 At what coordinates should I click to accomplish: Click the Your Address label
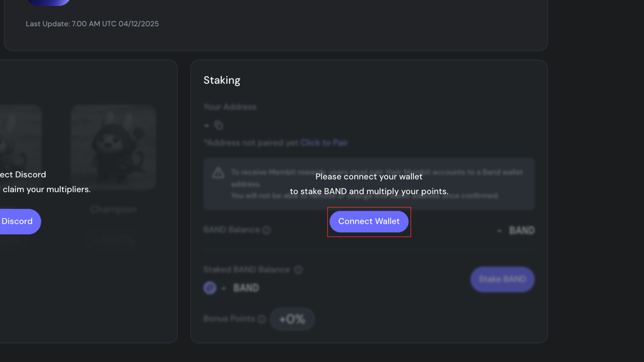[230, 107]
